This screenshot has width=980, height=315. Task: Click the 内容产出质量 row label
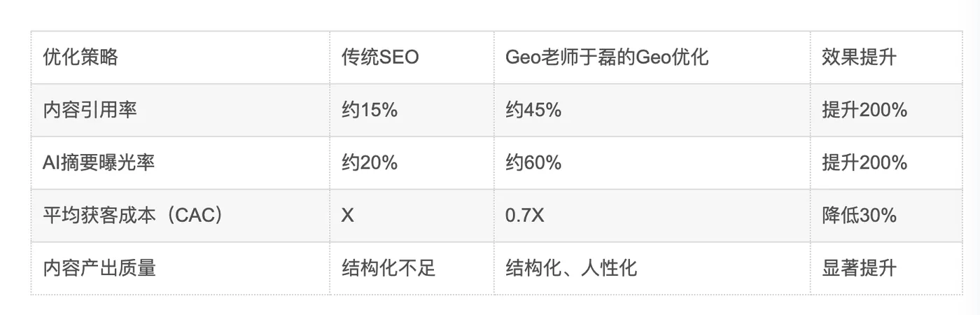click(x=99, y=268)
